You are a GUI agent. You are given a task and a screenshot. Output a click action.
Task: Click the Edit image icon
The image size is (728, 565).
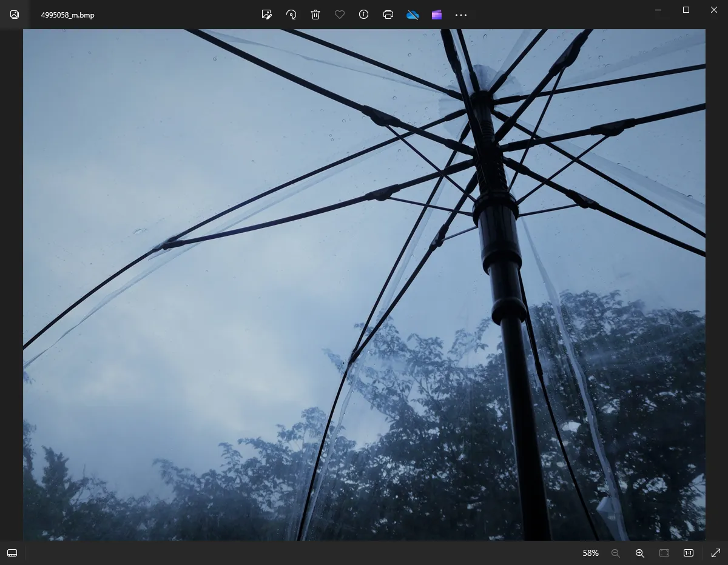coord(267,15)
